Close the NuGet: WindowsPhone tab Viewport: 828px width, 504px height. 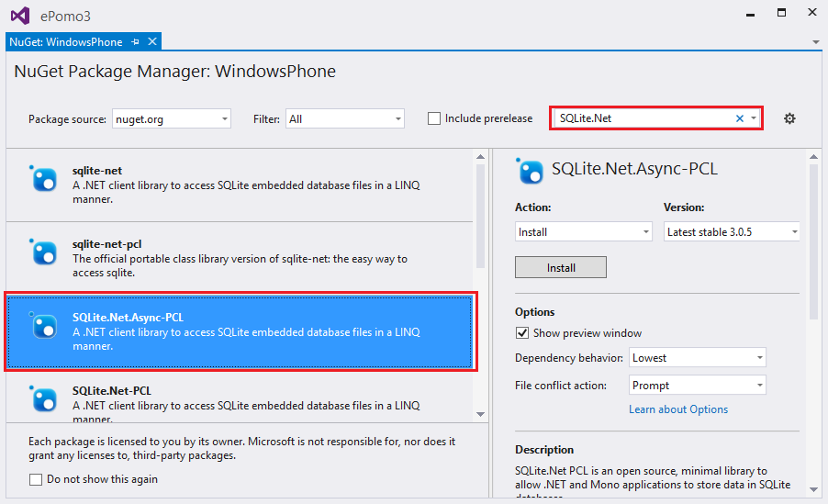click(x=152, y=42)
